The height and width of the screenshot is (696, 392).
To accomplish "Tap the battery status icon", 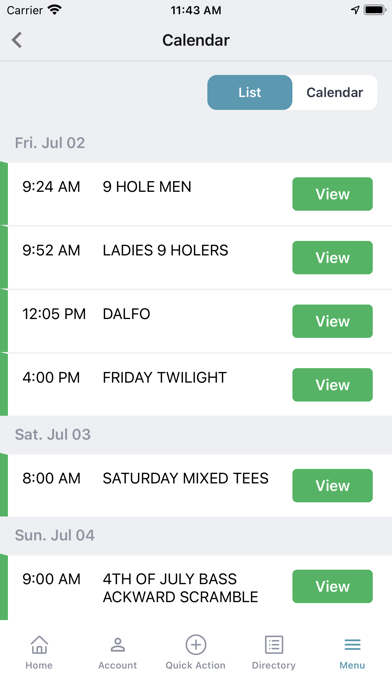I will click(375, 10).
